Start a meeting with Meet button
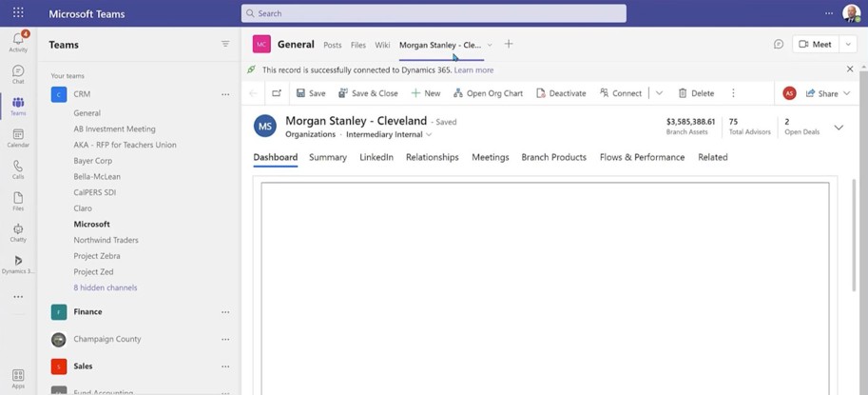 [x=816, y=45]
